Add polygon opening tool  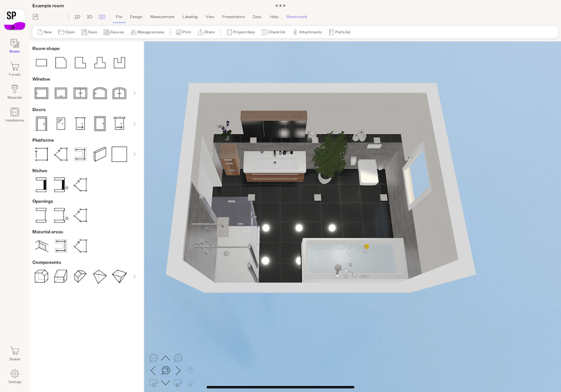pyautogui.click(x=80, y=215)
